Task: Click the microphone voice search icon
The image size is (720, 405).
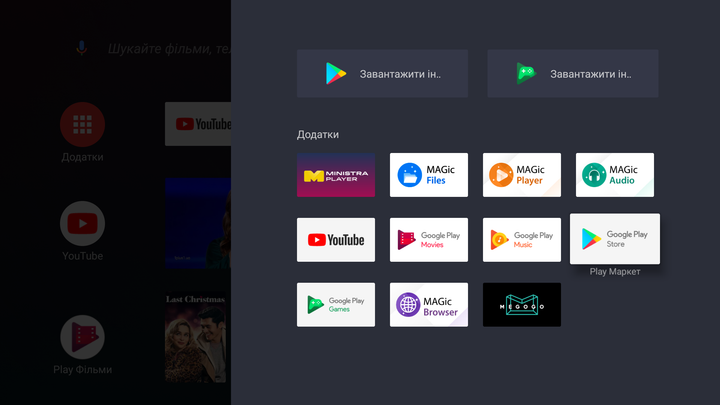Action: point(81,48)
